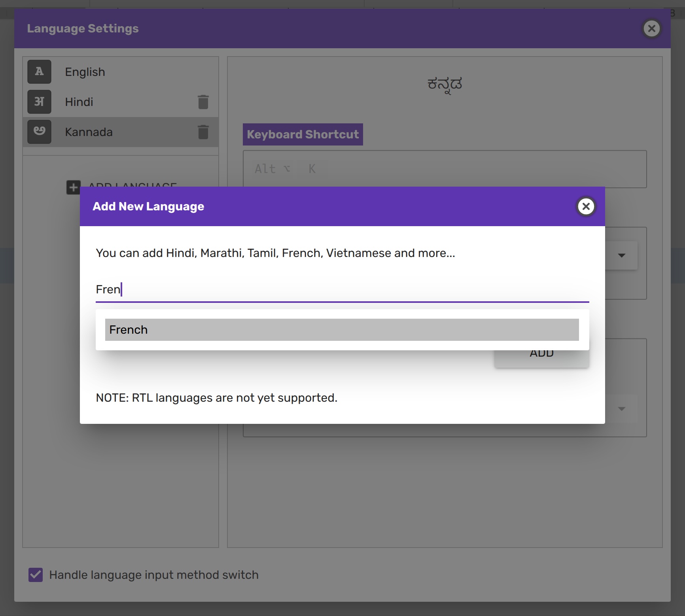
Task: Select the Hindi entry label in the language list
Action: 79,102
